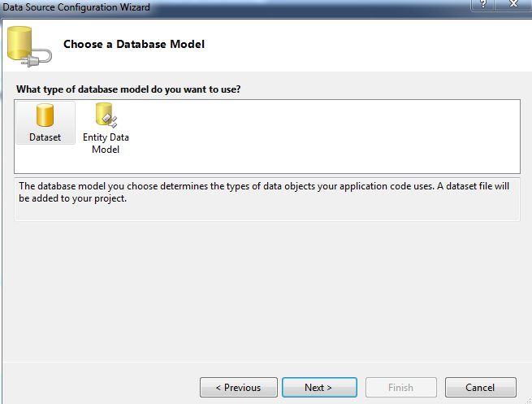The height and width of the screenshot is (404, 532).
Task: Click the Entity Data Model text label
Action: tap(106, 143)
